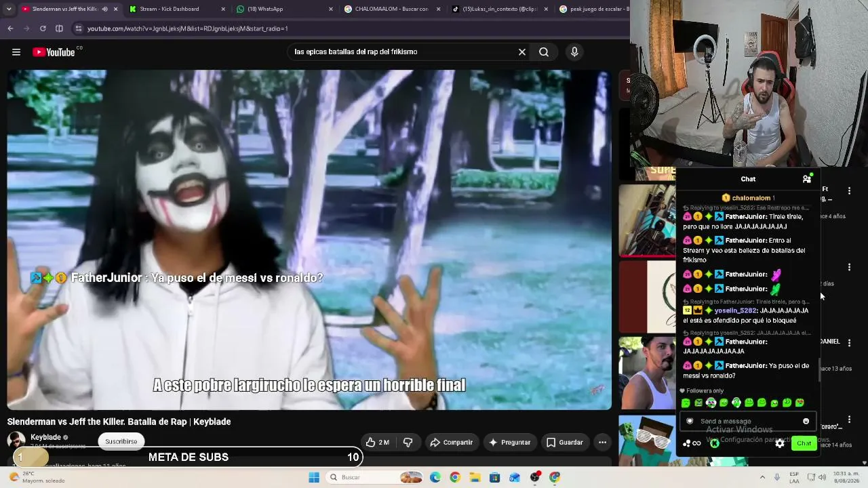Open the Keyblade channel name link

coord(45,437)
